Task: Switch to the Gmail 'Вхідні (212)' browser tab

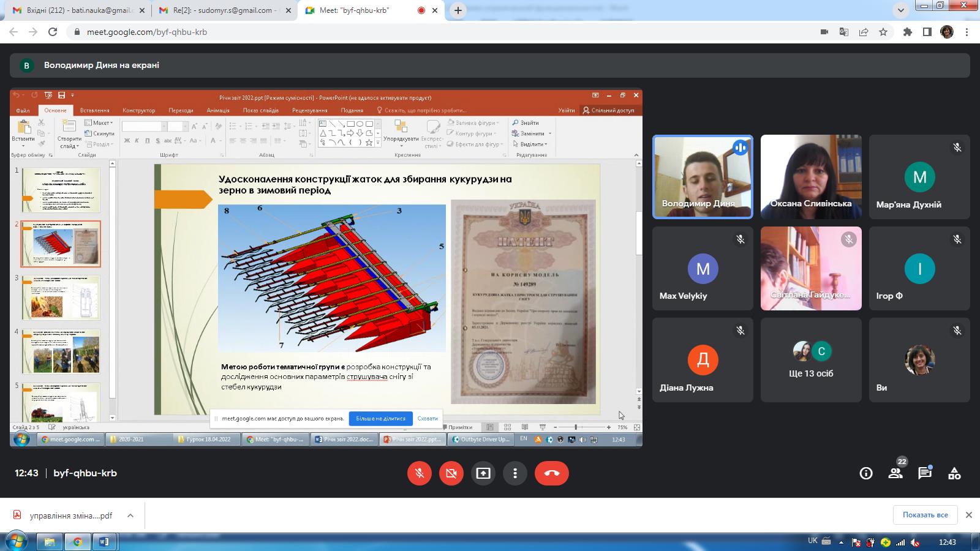Action: [79, 10]
